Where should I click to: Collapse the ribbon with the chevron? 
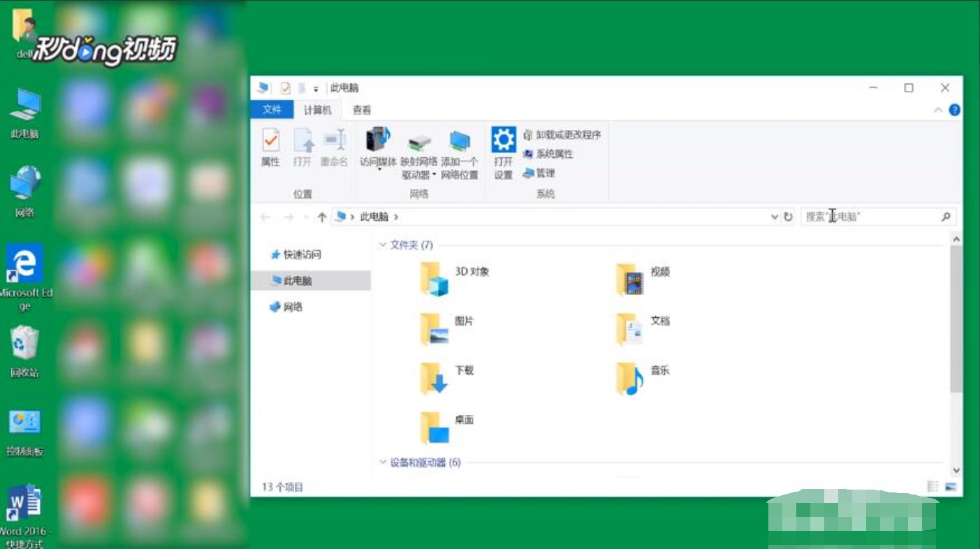tap(938, 110)
